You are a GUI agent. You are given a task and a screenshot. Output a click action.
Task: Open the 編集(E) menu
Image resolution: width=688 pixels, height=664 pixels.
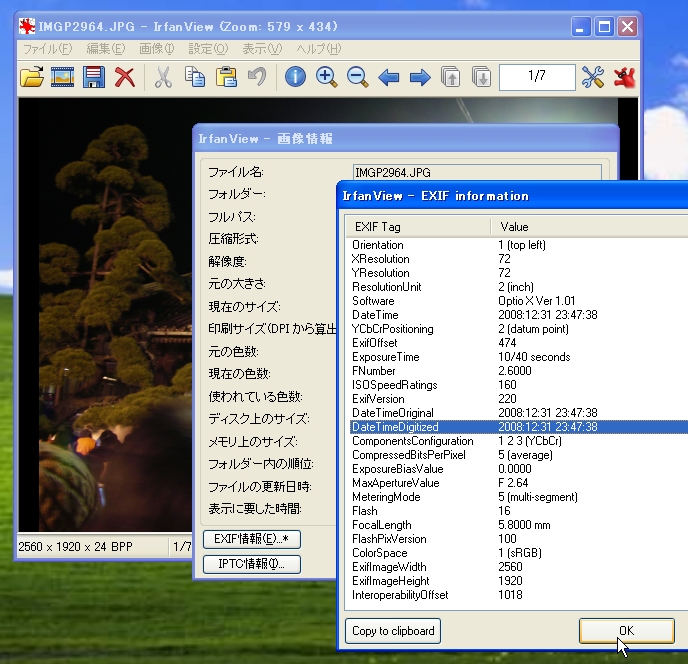point(106,49)
